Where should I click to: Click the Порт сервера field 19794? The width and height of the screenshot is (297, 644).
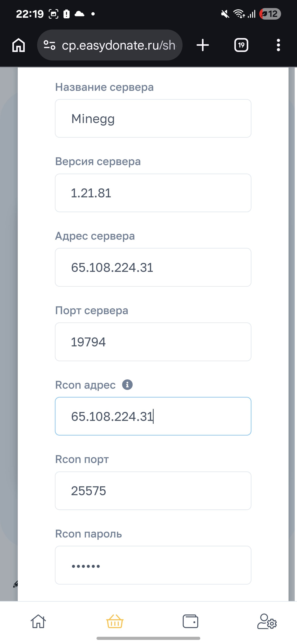click(x=153, y=342)
